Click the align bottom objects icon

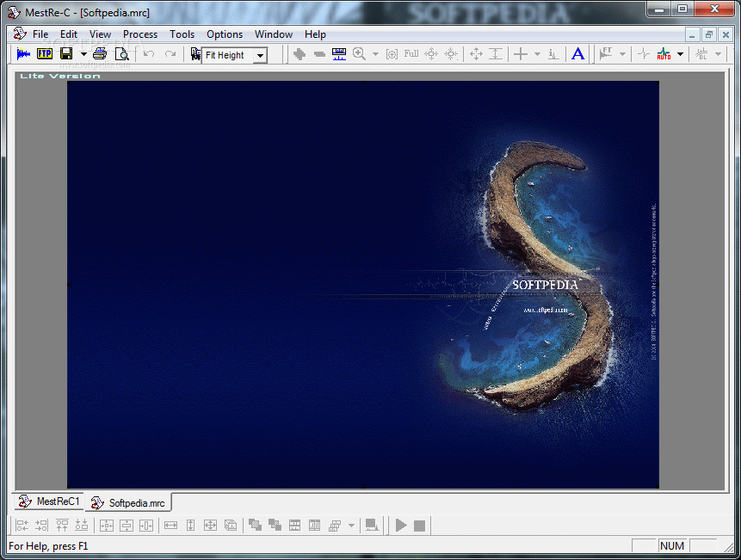[x=81, y=525]
